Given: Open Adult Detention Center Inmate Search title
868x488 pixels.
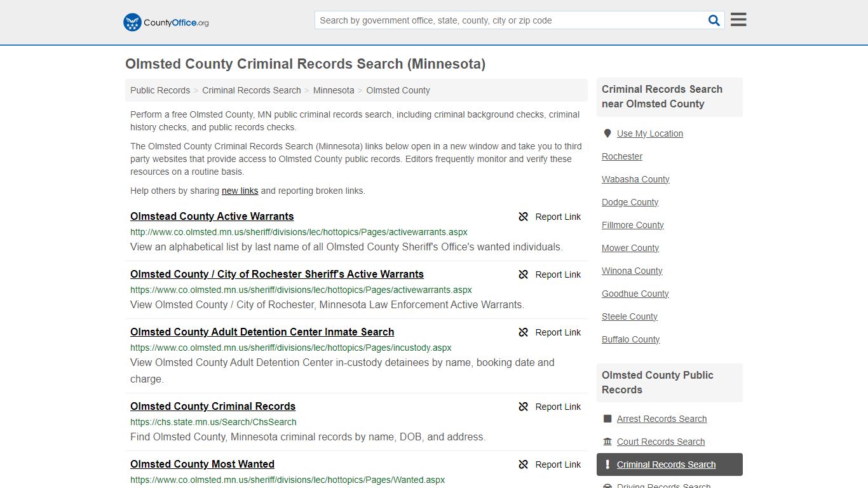Looking at the screenshot, I should (262, 332).
